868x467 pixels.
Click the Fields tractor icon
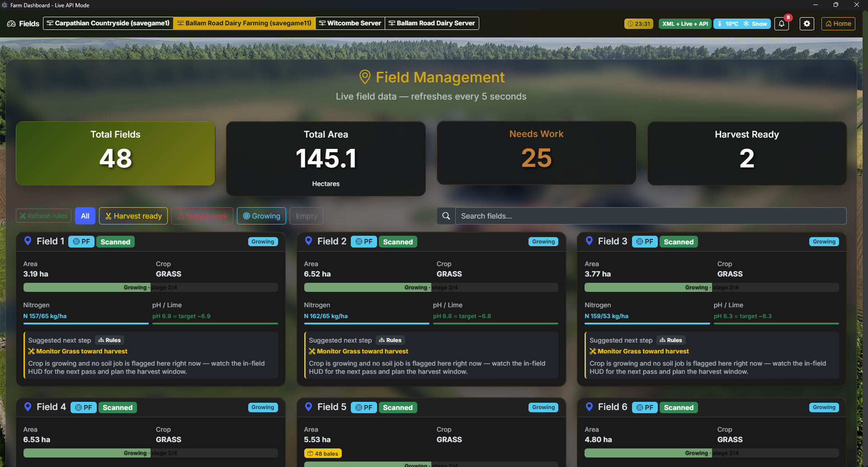point(11,24)
